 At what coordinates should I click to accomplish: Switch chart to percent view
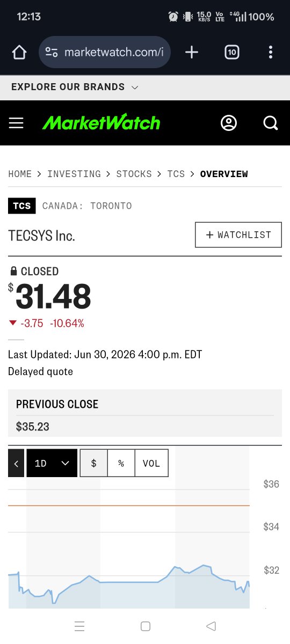pos(121,463)
